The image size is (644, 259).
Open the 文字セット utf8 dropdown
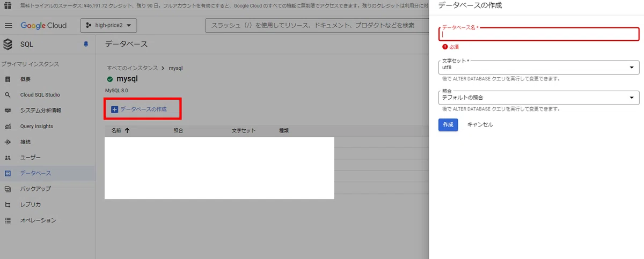[x=539, y=68]
